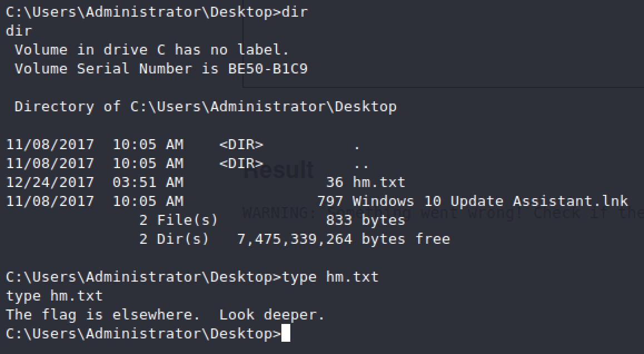Click the second <DIR> entry for parent directory
This screenshot has width=644, height=354.
coord(241,164)
